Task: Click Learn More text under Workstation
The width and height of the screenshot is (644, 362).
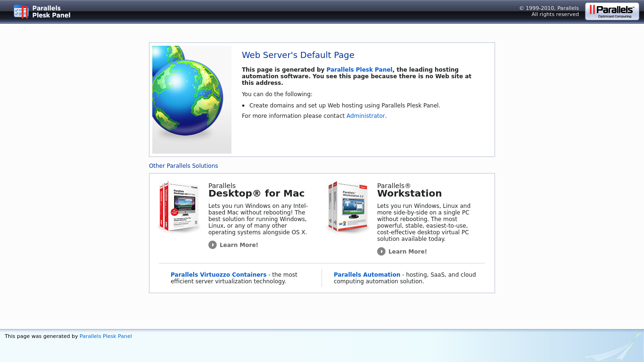Action: pos(408,252)
